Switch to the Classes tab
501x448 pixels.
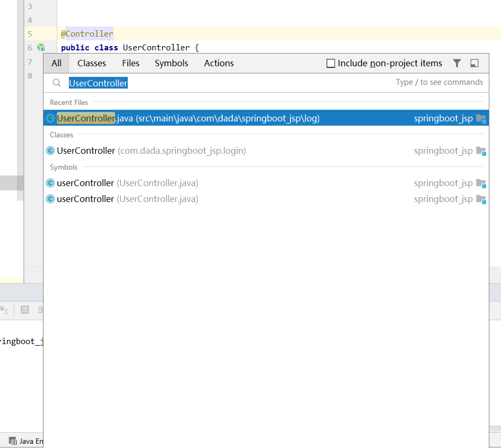pos(91,63)
